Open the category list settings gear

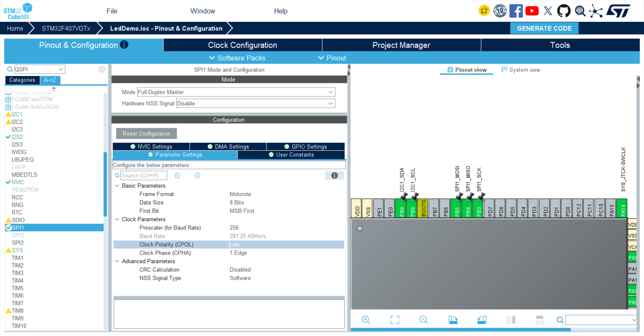pyautogui.click(x=102, y=69)
